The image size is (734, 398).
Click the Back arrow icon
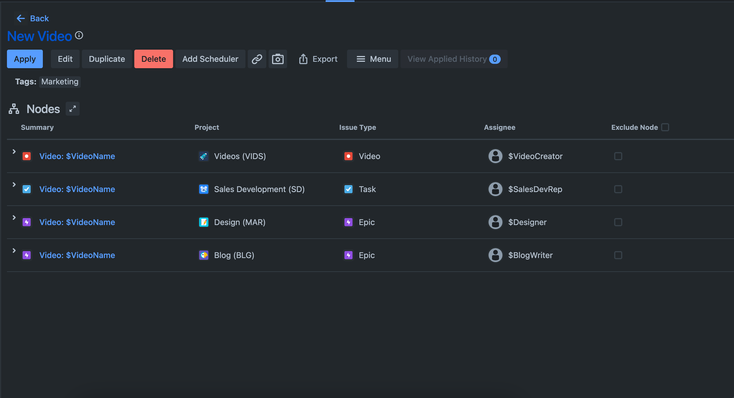pos(21,18)
